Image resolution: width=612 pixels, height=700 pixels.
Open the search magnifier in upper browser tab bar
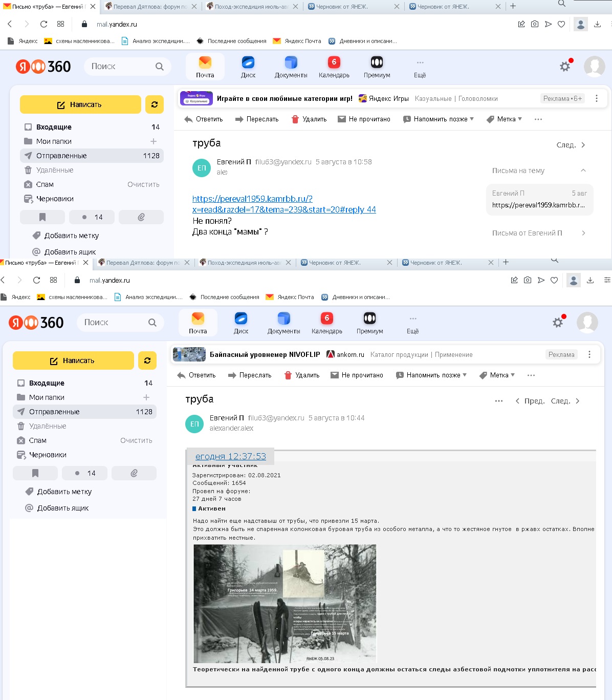click(x=561, y=4)
